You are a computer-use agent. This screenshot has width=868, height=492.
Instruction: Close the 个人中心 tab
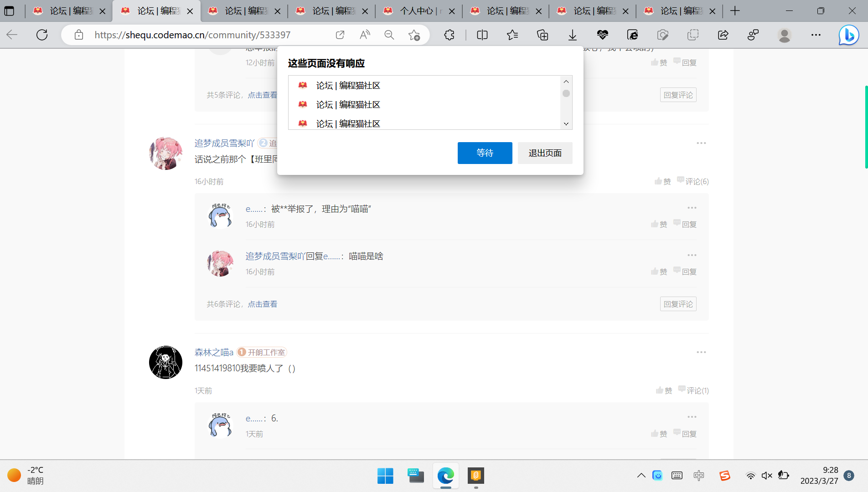pyautogui.click(x=452, y=11)
